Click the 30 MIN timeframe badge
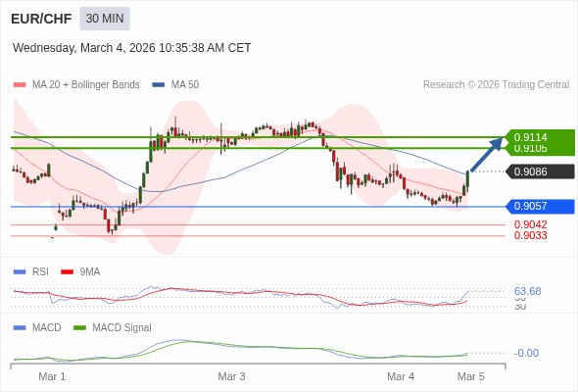The width and height of the screenshot is (578, 392). click(105, 19)
